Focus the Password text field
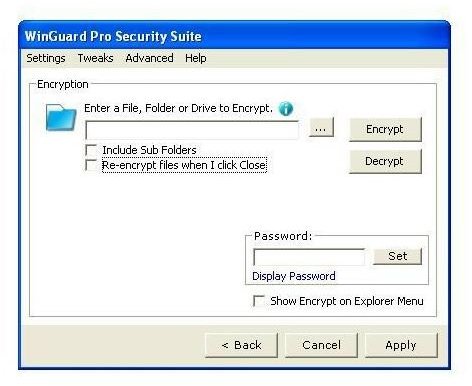The image size is (472, 386). [309, 257]
